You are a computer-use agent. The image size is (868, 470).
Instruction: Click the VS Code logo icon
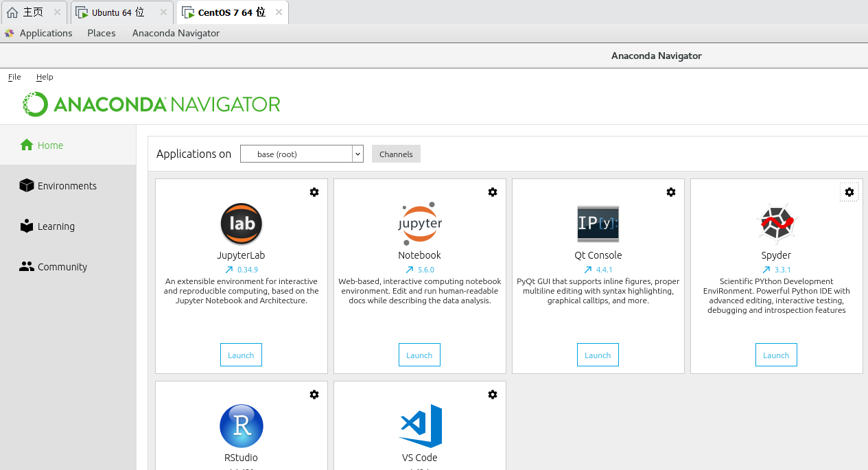(421, 426)
